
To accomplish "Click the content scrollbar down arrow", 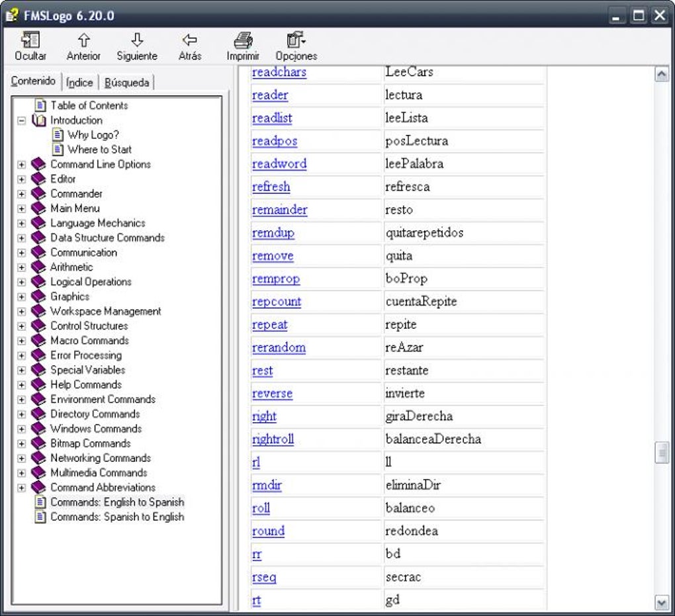I will (x=661, y=602).
